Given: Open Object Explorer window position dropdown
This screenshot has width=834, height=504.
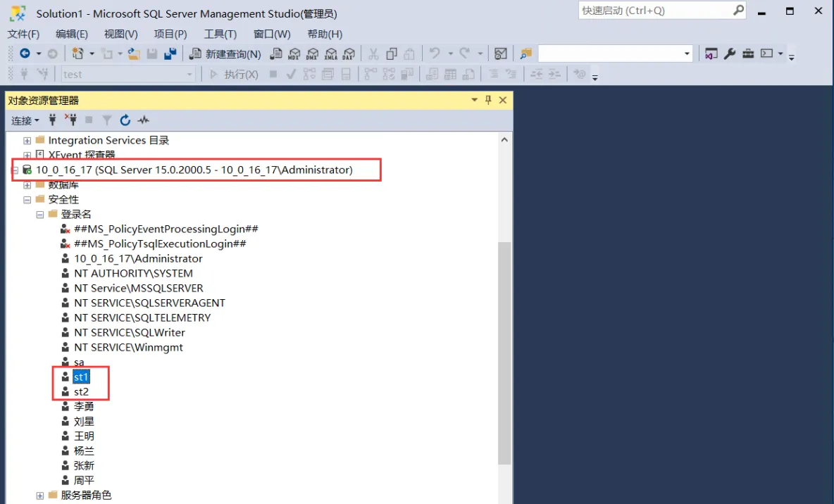Looking at the screenshot, I should click(x=475, y=100).
